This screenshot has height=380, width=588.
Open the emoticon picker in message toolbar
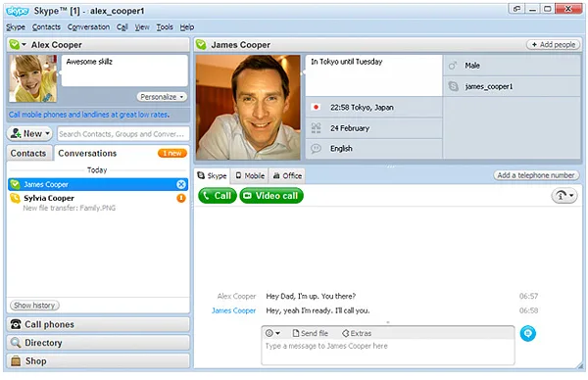[272, 333]
